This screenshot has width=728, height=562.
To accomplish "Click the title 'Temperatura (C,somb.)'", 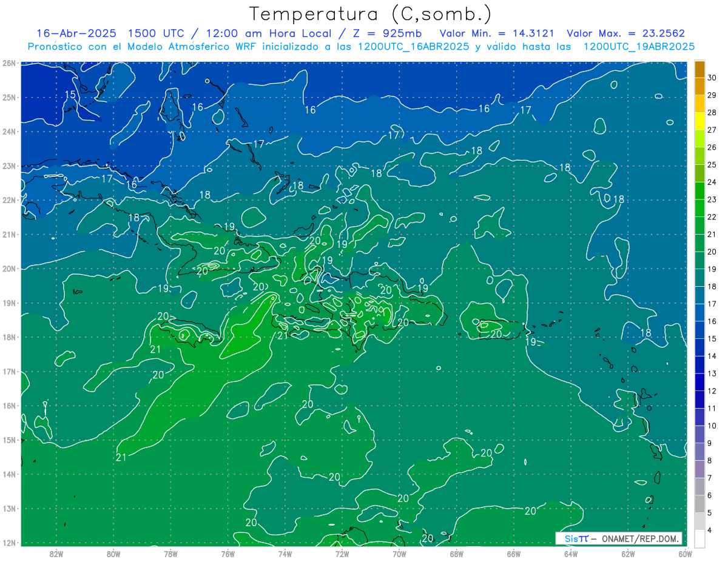I will point(371,14).
